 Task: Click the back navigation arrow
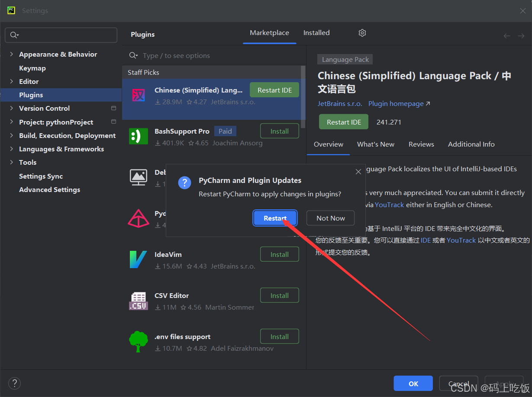pos(507,36)
